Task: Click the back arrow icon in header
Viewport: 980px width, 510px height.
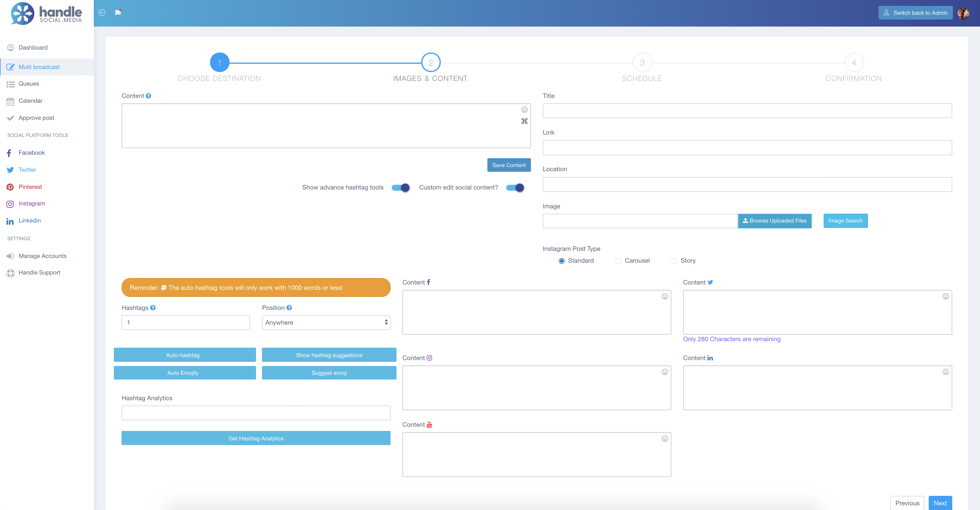Action: coord(101,13)
